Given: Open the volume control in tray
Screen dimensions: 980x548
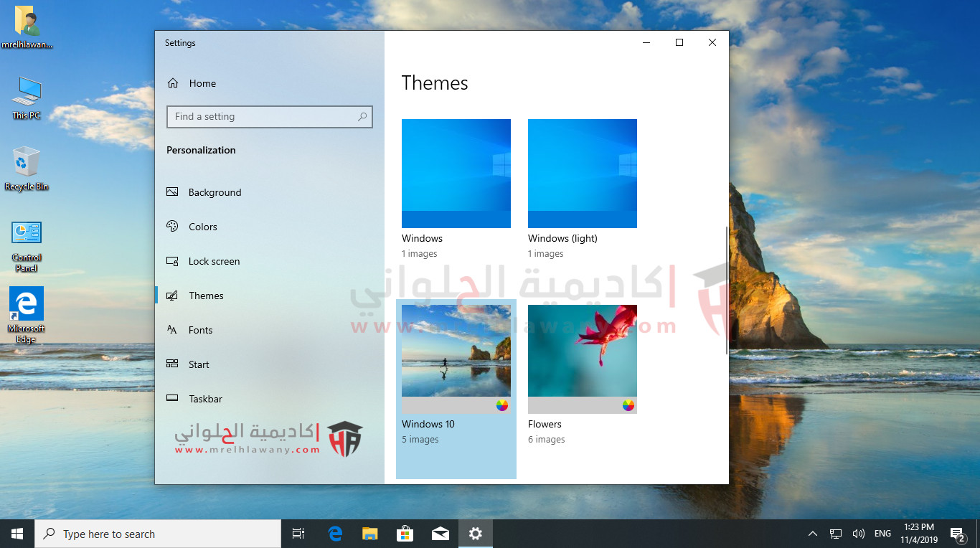Looking at the screenshot, I should (858, 534).
